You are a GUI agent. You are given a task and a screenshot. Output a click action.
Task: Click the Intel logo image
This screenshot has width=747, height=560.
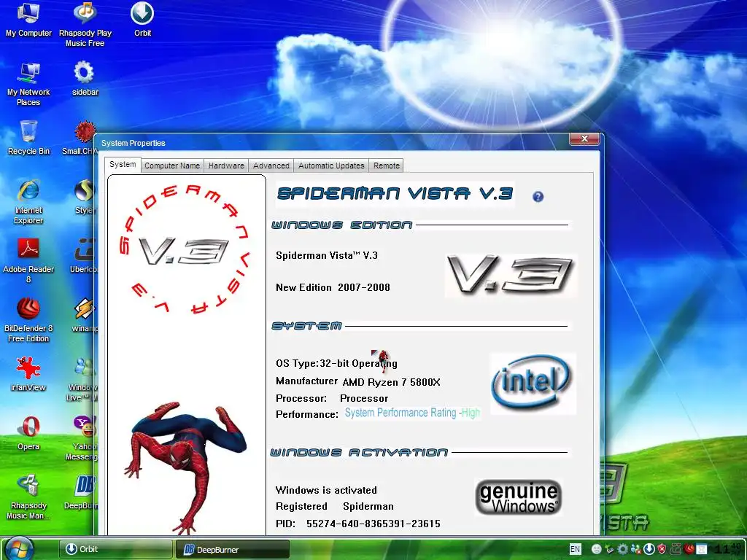click(533, 384)
